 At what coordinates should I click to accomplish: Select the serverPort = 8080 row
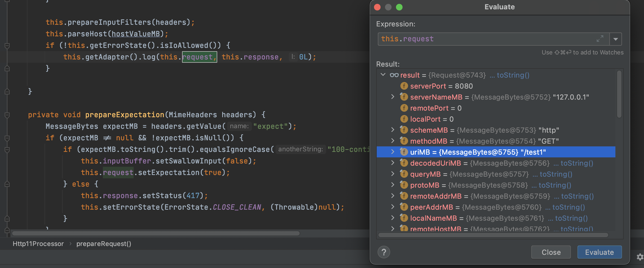pyautogui.click(x=496, y=86)
